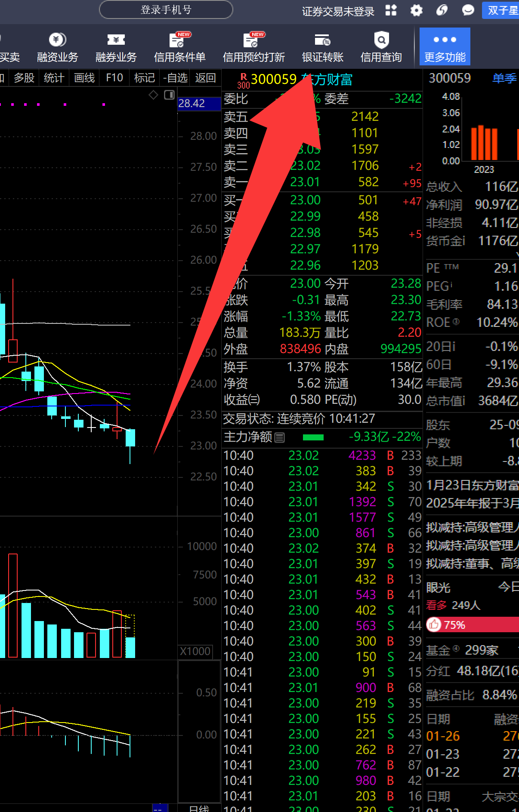Viewport: 519px width, 812px height.
Task: Click 证券交易未登录 trading login status
Action: (x=338, y=11)
